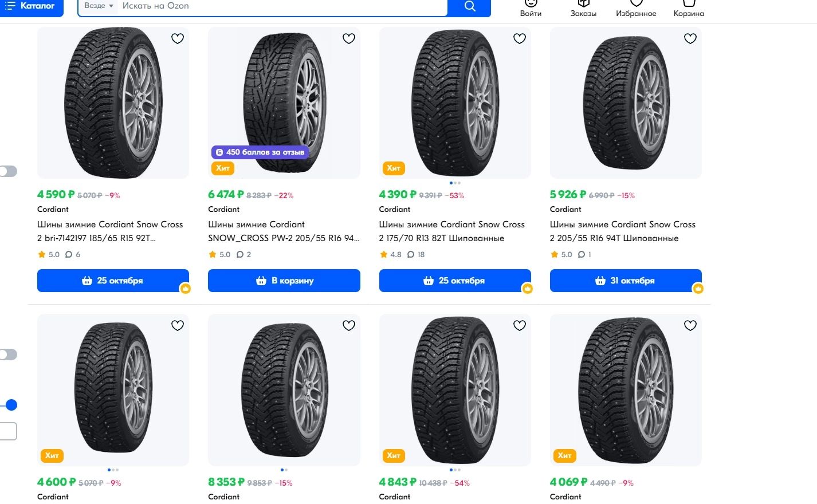Click heart on 4 600 ₽ tire card
This screenshot has height=504, width=817.
click(178, 325)
